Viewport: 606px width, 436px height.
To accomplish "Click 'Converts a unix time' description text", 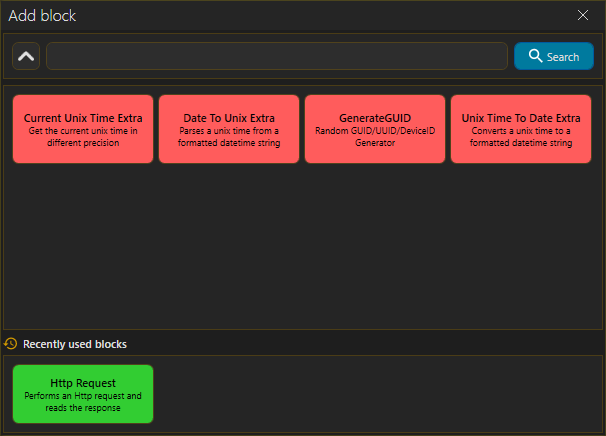I will tap(521, 137).
